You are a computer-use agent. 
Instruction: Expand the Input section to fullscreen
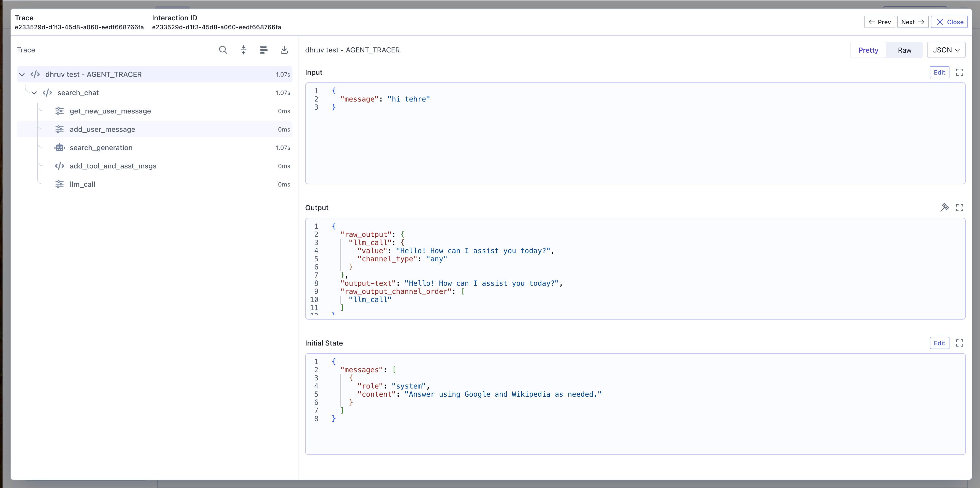pos(959,72)
